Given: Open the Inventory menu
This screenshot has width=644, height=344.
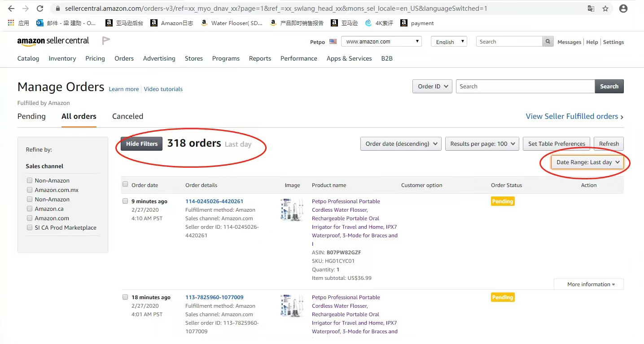Looking at the screenshot, I should click(x=62, y=58).
